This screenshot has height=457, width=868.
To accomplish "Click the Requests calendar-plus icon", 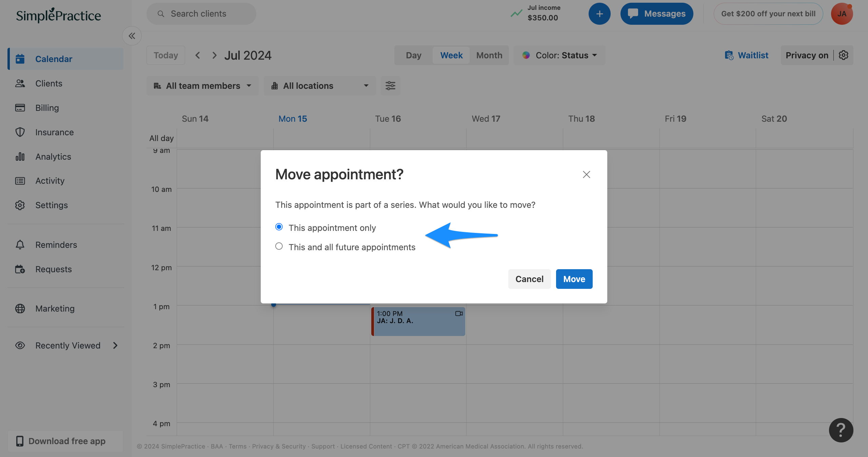I will [20, 269].
